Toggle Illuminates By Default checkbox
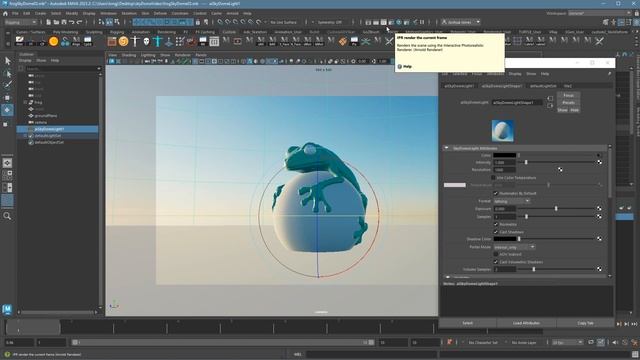The image size is (640, 360). 496,193
